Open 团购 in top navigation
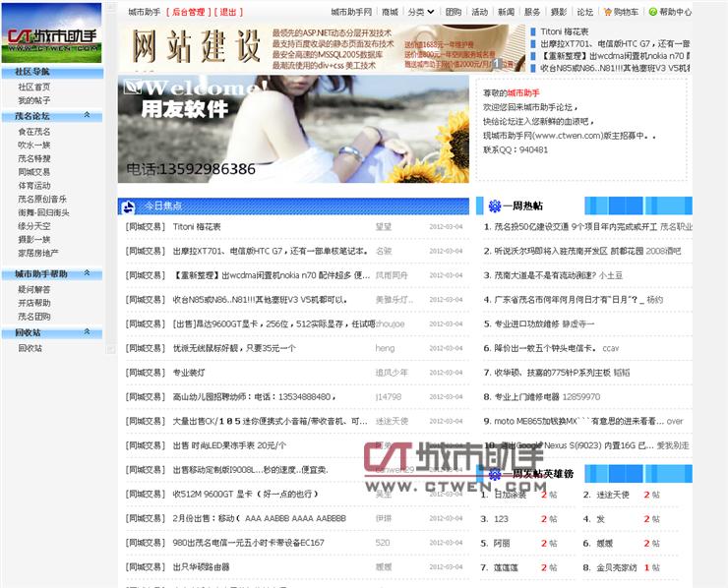The width and height of the screenshot is (728, 588). (x=454, y=12)
